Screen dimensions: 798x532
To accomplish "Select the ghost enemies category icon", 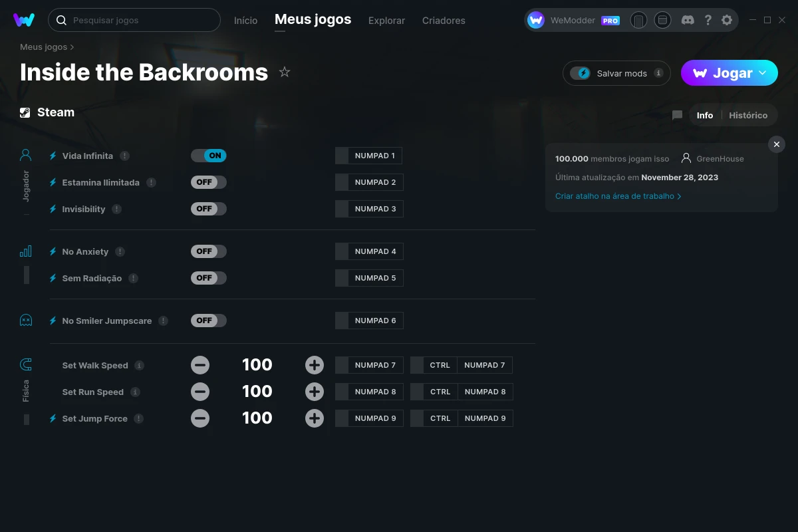I will (26, 320).
